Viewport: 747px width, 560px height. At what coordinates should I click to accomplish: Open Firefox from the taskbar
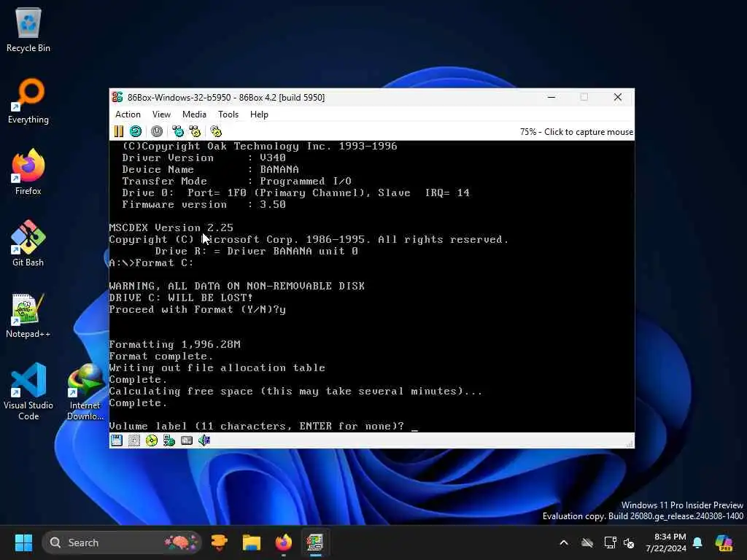[284, 542]
